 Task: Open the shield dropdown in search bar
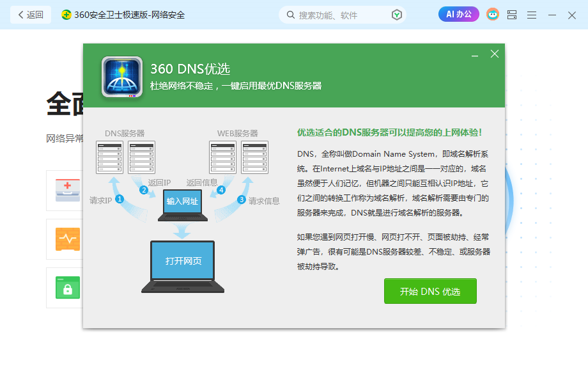(397, 13)
